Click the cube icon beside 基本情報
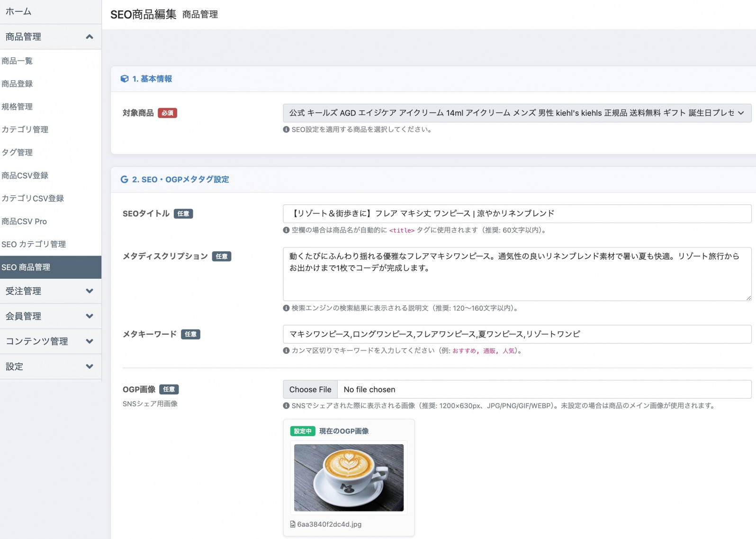This screenshot has width=756, height=539. pos(125,79)
